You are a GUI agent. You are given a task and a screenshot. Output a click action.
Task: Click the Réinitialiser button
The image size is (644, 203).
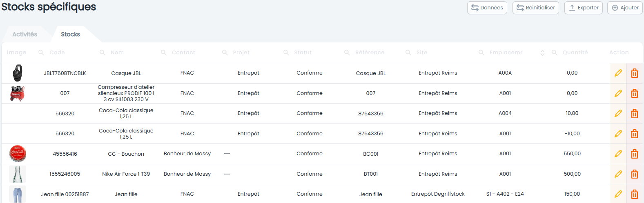click(536, 8)
